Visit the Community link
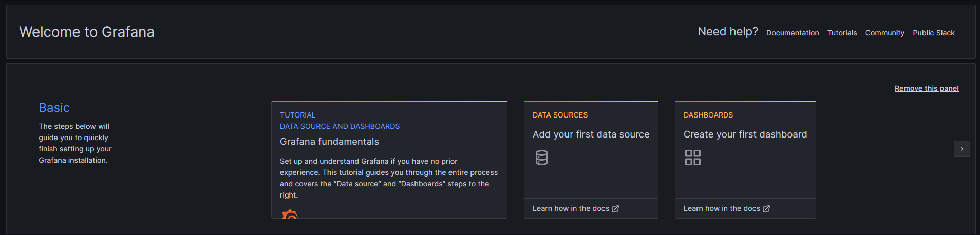 (884, 33)
